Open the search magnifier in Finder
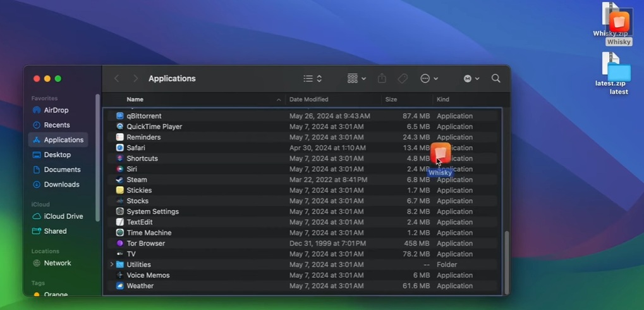This screenshot has width=644, height=310. click(x=496, y=78)
